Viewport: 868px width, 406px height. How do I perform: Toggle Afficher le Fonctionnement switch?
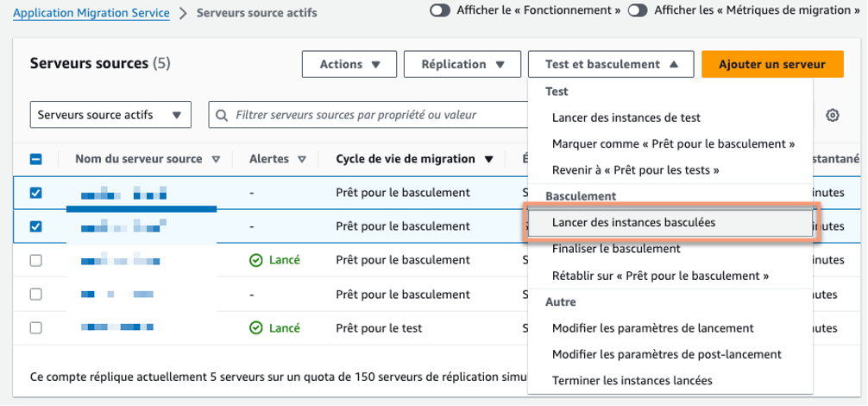tap(440, 10)
